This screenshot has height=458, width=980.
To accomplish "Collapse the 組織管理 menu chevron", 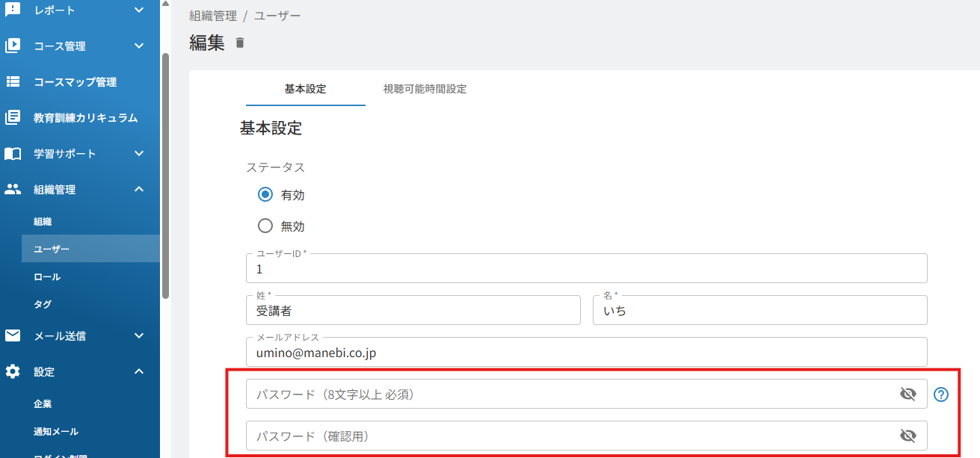I will [139, 189].
